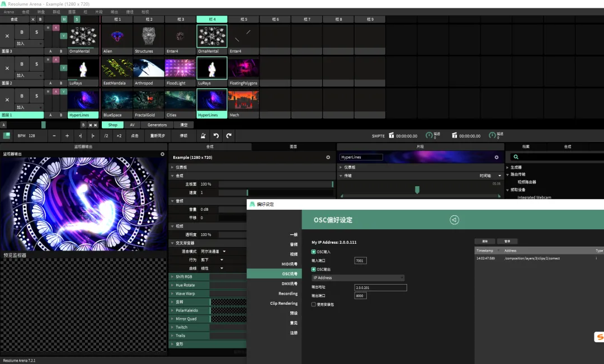This screenshot has width=604, height=364.
Task: Adjust the 速度 speed slider
Action: point(276,192)
